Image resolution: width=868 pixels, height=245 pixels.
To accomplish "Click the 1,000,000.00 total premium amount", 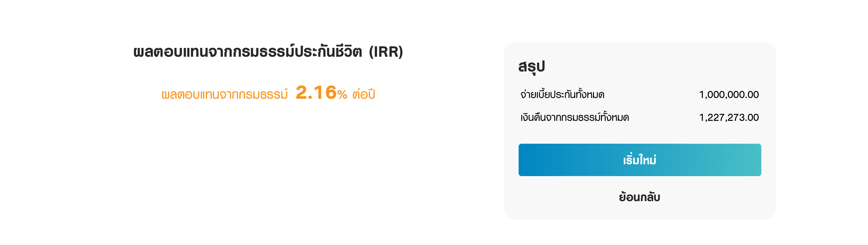I will coord(729,95).
